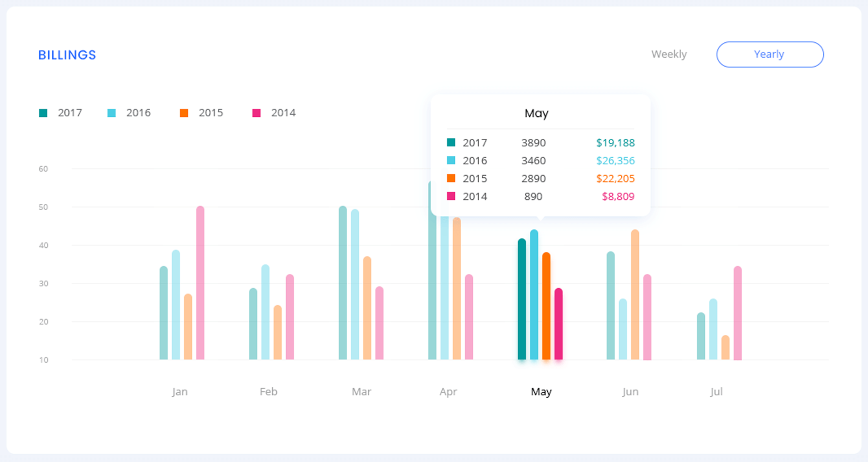Click the pink 2014 icon in the tooltip
The width and height of the screenshot is (868, 462).
point(450,196)
